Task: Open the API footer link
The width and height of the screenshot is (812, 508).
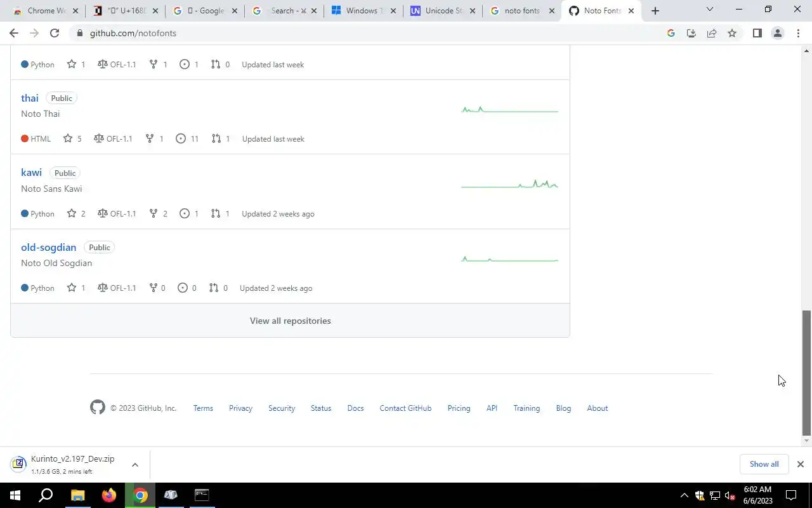Action: click(x=492, y=408)
